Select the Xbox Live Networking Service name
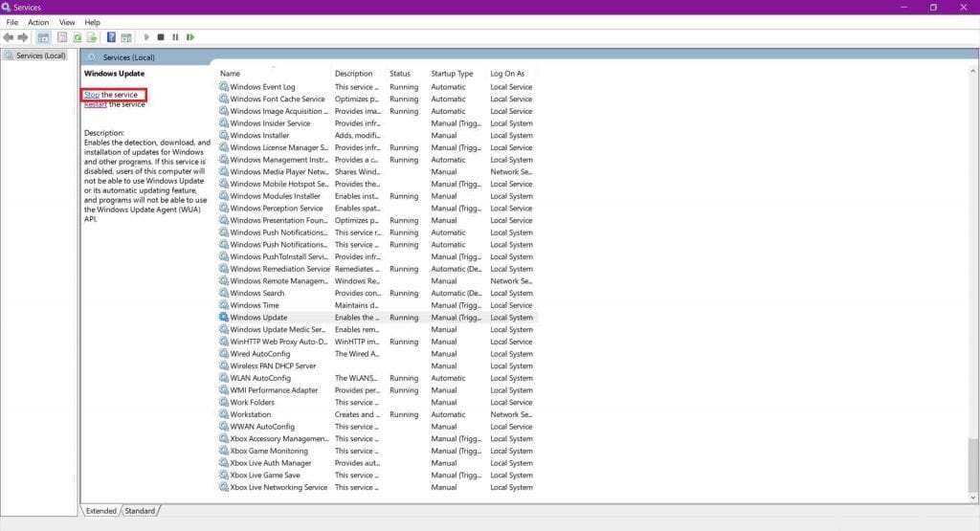Viewport: 980px width, 531px height. pos(278,488)
